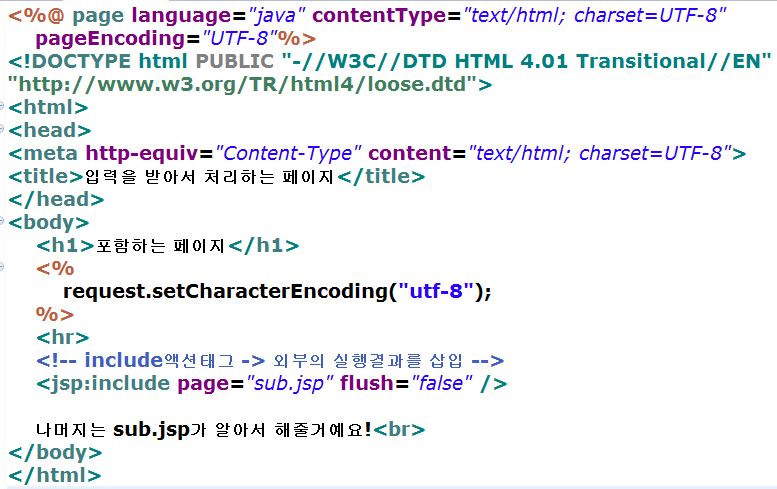Click the "-//W3C//DTD HTML 4.01 Transitional//EN" string

point(527,61)
